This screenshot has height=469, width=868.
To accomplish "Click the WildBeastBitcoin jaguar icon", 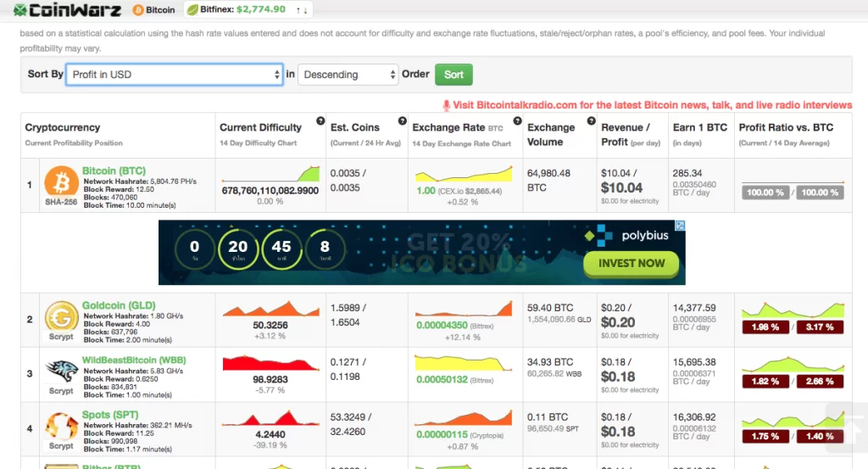I will tap(61, 370).
